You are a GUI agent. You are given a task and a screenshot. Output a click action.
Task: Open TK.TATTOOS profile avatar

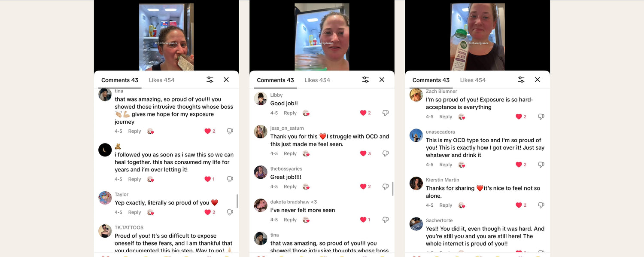click(x=105, y=231)
